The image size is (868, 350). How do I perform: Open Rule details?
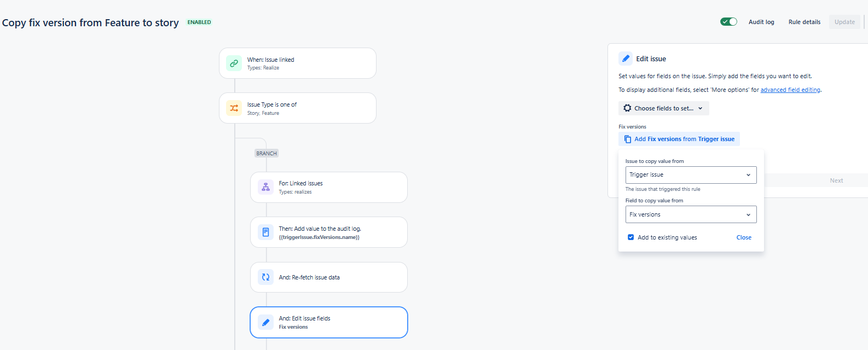coord(805,22)
